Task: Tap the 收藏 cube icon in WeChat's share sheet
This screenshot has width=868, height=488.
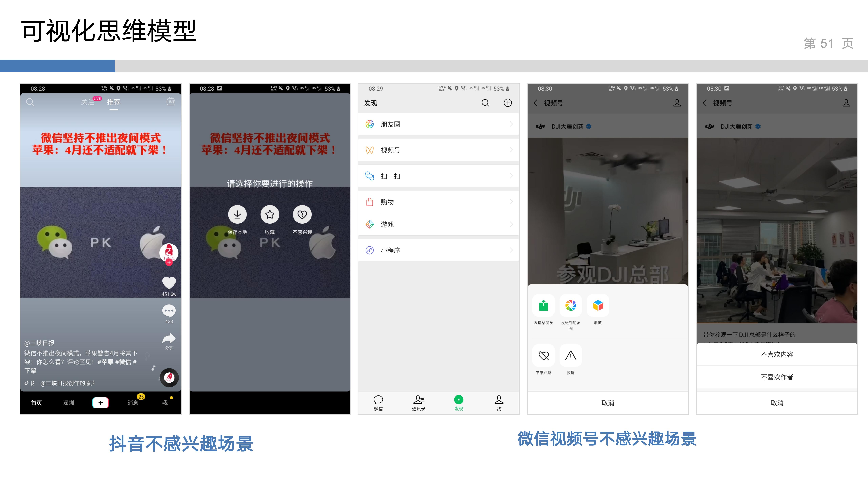Action: (x=598, y=306)
